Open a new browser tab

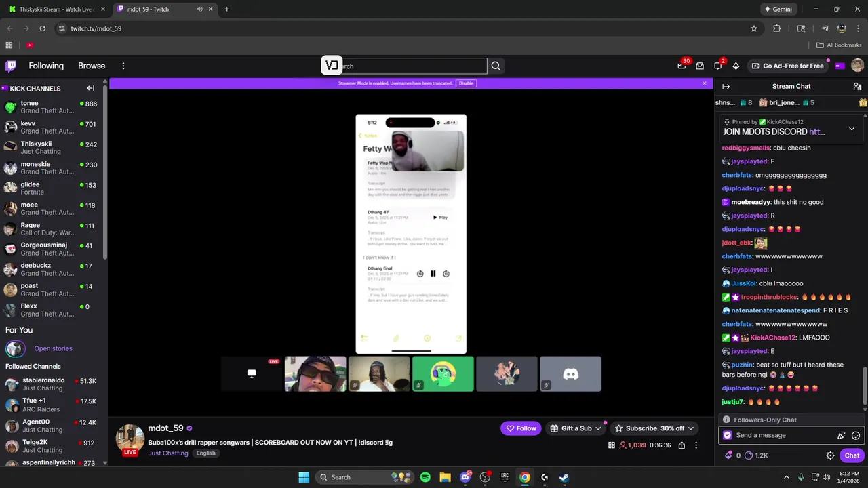(x=226, y=9)
